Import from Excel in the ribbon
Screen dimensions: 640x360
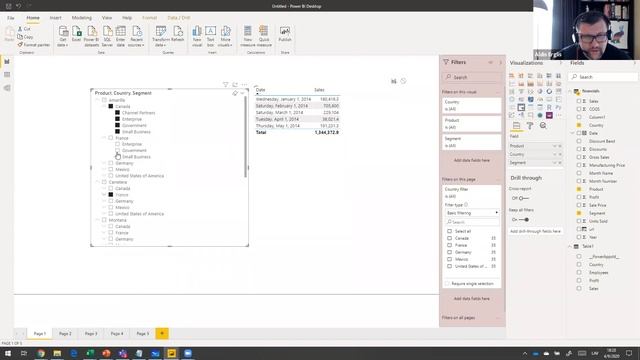click(76, 34)
